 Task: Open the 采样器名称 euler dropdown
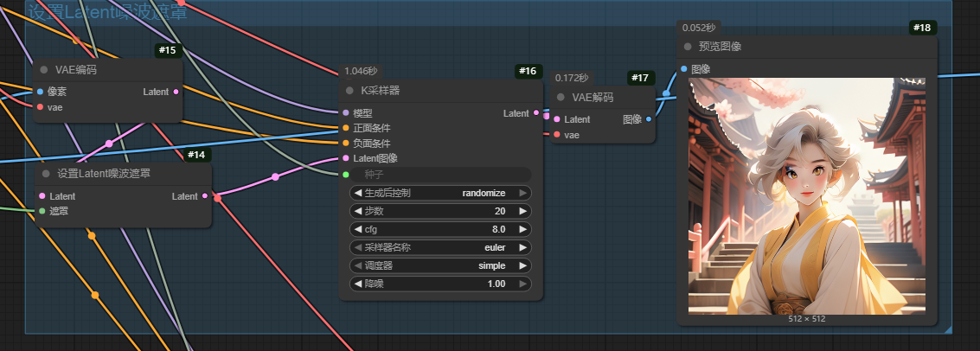tap(440, 247)
